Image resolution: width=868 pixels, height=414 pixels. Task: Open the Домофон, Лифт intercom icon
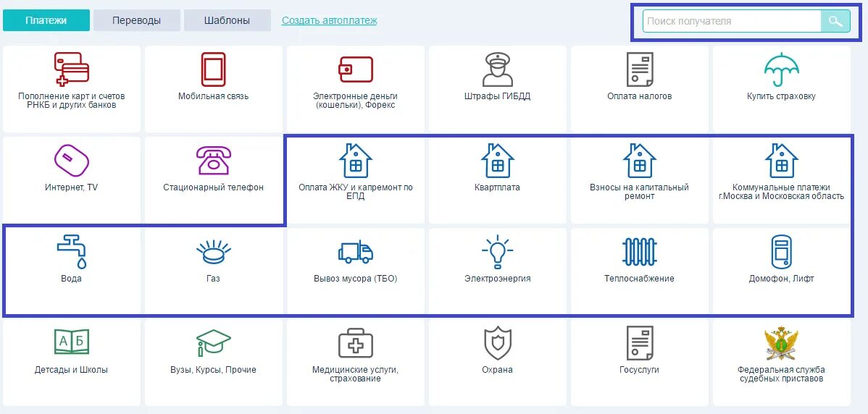click(781, 251)
